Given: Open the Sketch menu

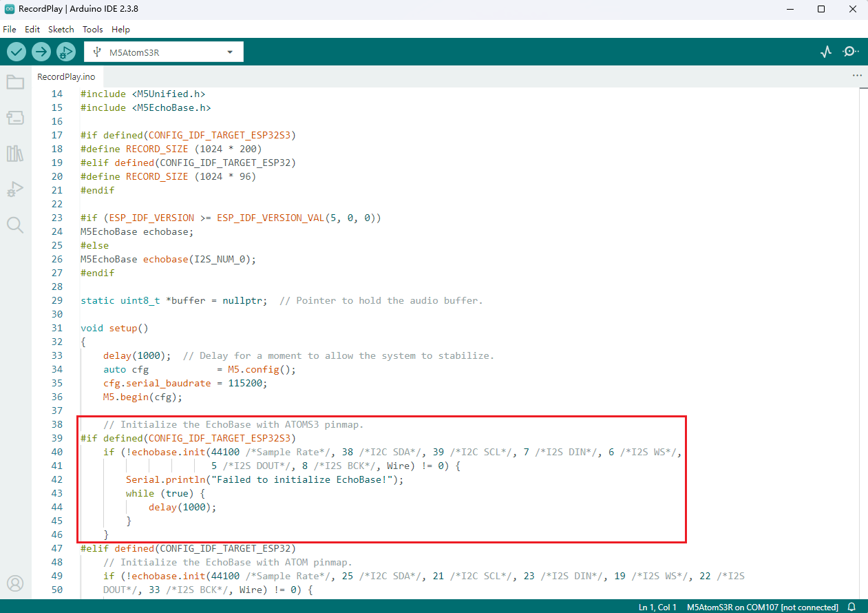Looking at the screenshot, I should (x=61, y=30).
